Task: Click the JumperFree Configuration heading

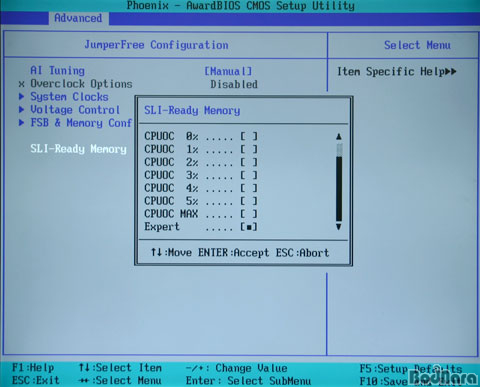Action: pos(156,45)
